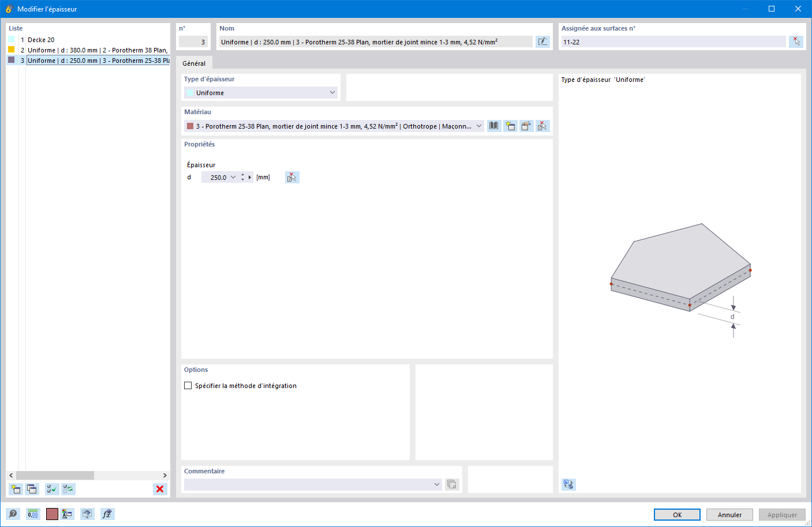Click the red-brown color swatch in the bottom toolbar

52,514
